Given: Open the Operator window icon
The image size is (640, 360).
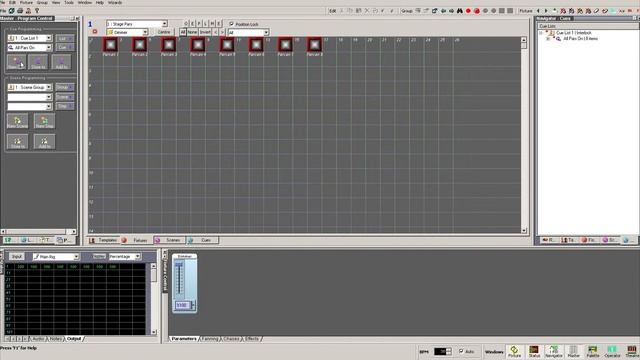Looking at the screenshot, I should click(x=612, y=351).
